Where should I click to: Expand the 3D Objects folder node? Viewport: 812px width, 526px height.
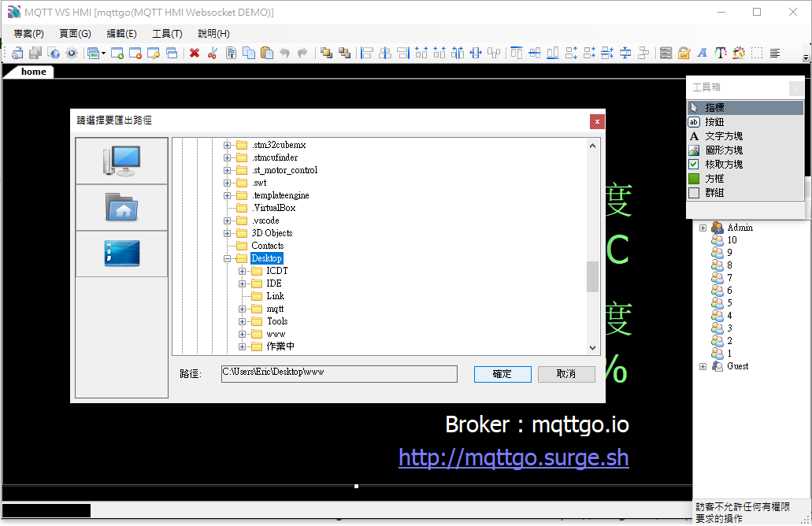pos(227,234)
